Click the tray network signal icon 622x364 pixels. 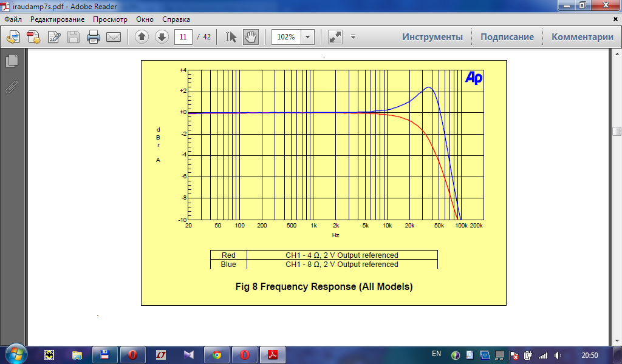point(542,356)
